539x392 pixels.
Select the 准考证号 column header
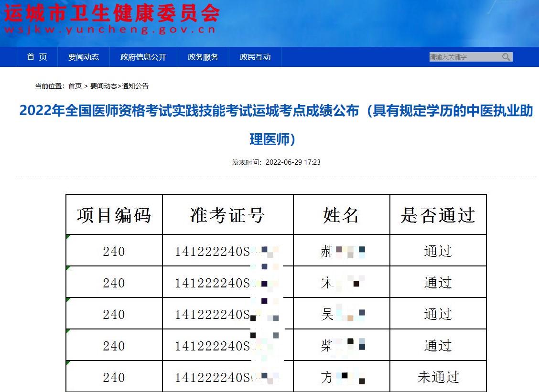tap(227, 215)
